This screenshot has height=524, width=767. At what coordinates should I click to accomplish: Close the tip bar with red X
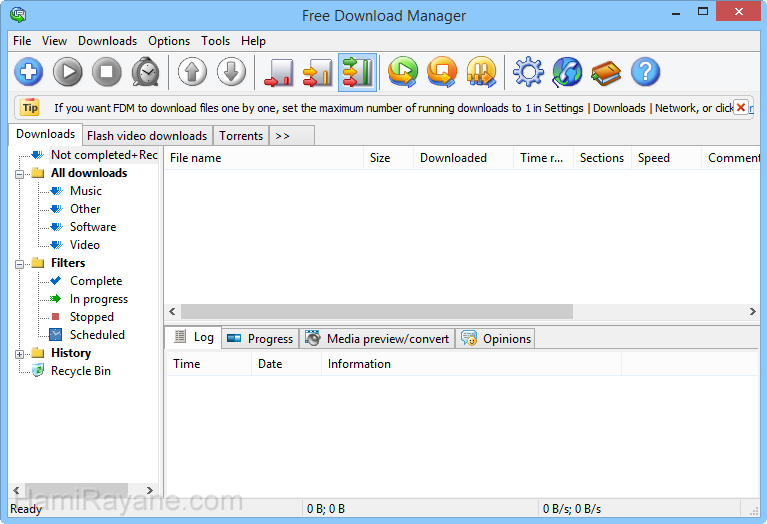(x=741, y=107)
